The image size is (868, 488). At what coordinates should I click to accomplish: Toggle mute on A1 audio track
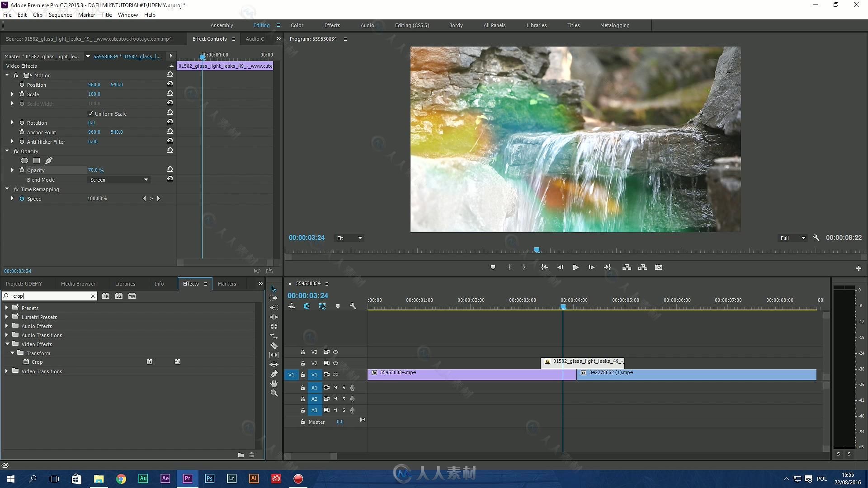point(335,387)
